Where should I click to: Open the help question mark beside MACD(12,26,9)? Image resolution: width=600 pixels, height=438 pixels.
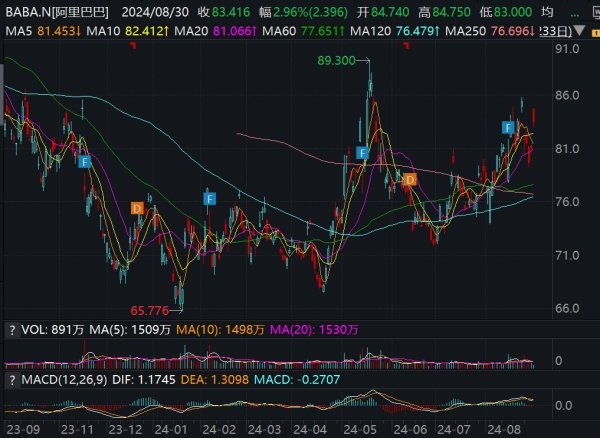(12, 380)
